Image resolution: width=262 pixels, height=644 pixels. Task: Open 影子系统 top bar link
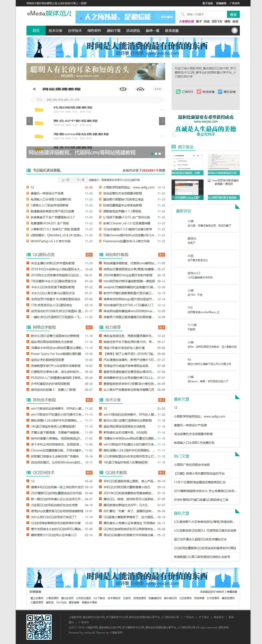point(208,3)
